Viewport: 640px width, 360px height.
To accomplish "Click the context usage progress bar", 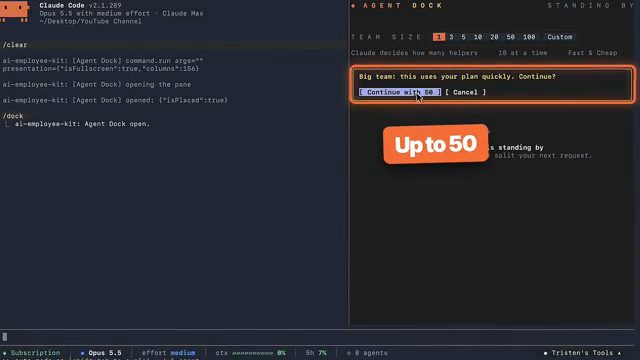I will (252, 353).
